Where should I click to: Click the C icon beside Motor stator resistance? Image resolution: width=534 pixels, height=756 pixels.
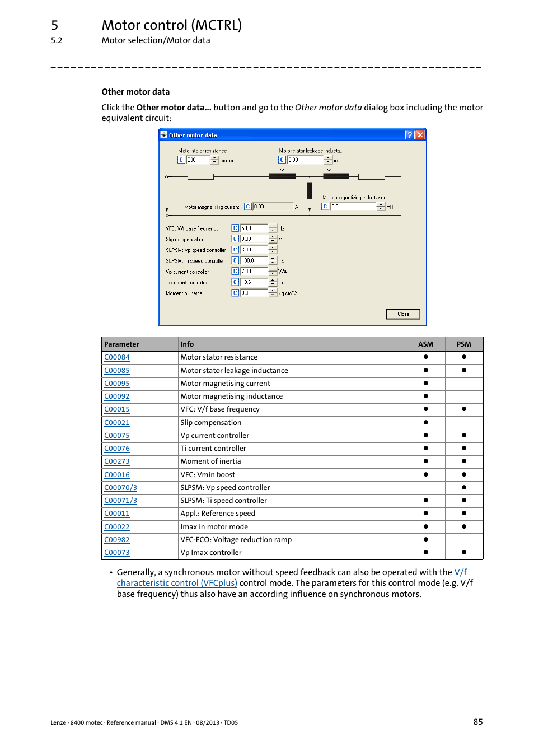[181, 160]
